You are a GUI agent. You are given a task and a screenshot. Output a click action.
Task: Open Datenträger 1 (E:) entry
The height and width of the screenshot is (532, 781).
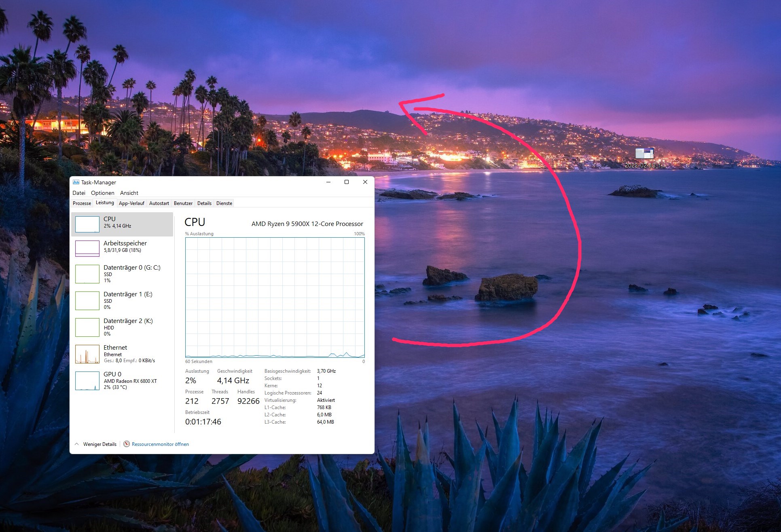[x=122, y=300]
